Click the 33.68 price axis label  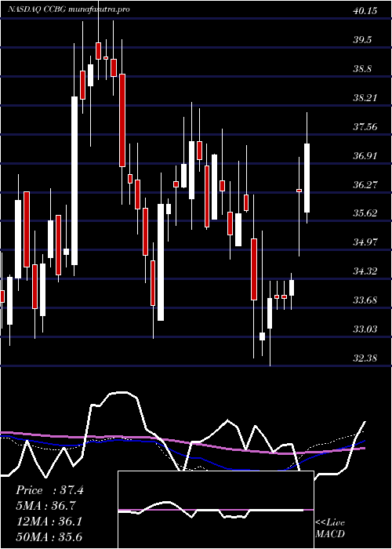tap(365, 300)
